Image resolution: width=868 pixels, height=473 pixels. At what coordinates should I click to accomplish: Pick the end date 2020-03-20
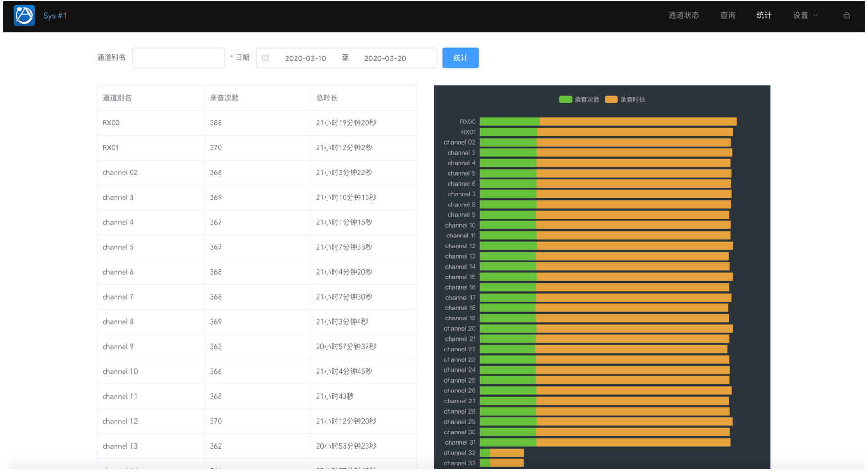(385, 58)
